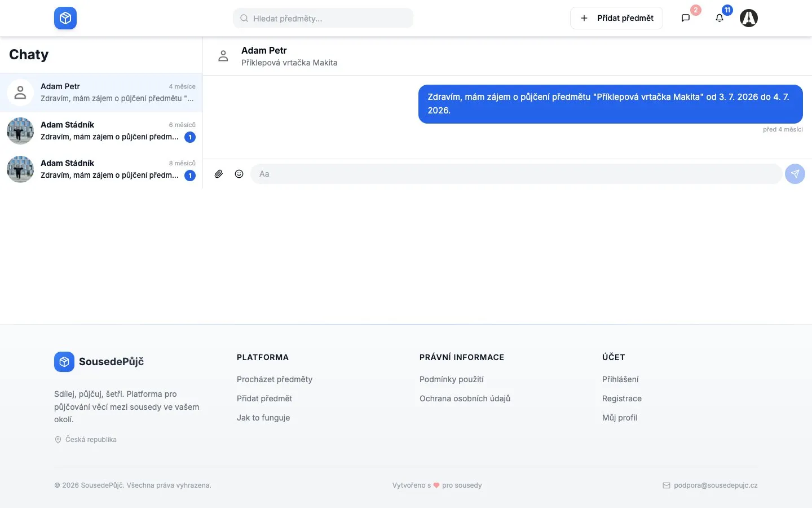Click the Přidat předmět header button
This screenshot has width=812, height=508.
click(x=616, y=18)
